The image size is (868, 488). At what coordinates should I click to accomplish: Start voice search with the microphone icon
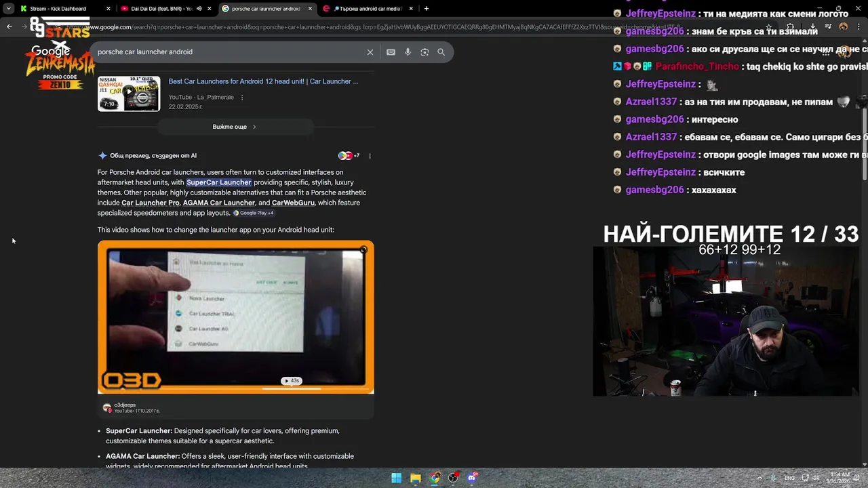(408, 52)
